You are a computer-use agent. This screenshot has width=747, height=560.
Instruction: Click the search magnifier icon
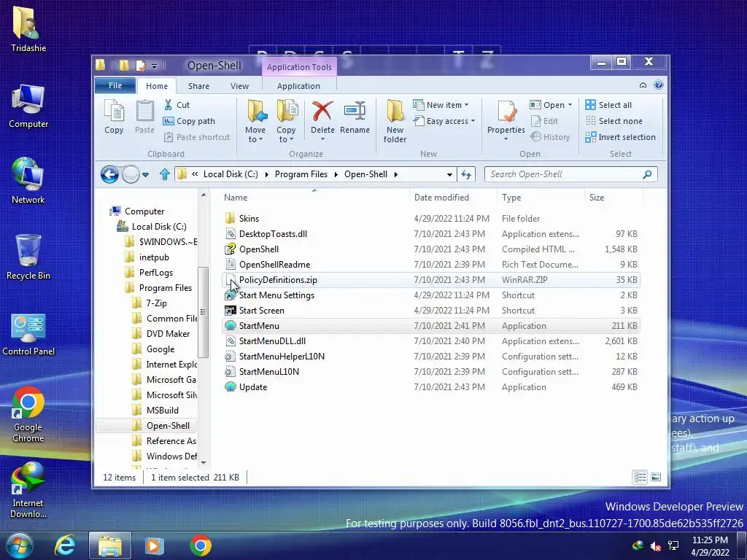pos(648,174)
